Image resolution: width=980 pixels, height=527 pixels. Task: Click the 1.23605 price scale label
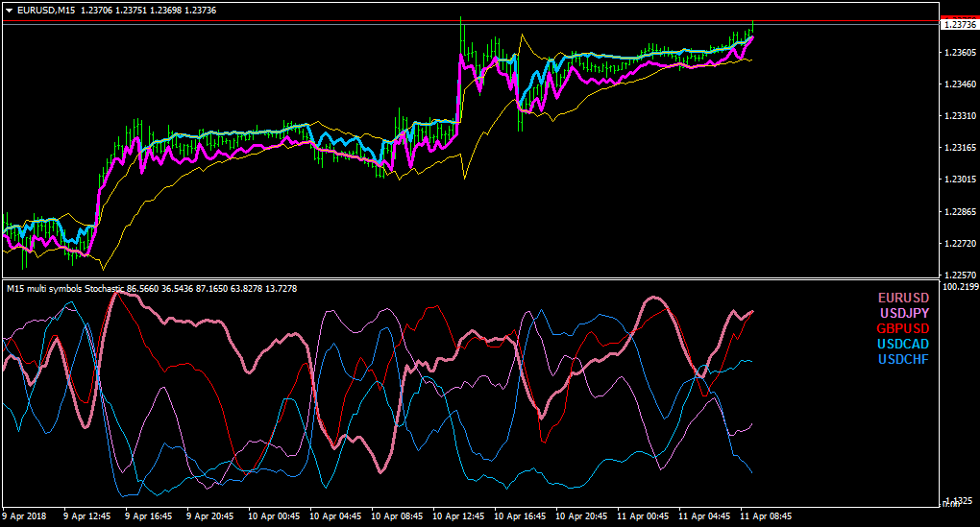pos(960,53)
